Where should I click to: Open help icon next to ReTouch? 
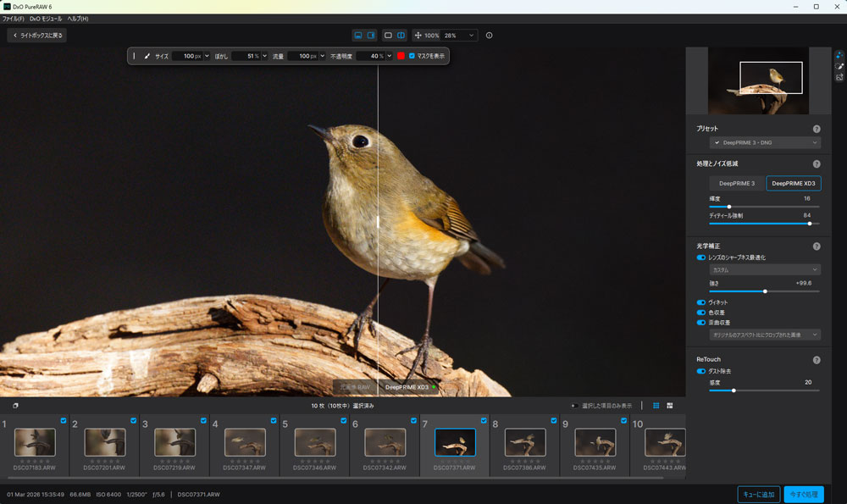(x=817, y=360)
